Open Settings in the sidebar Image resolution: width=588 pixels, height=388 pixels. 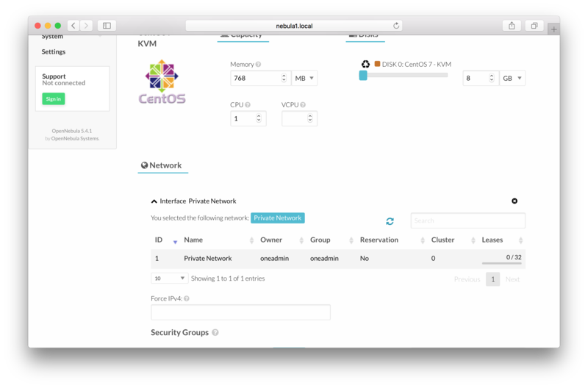(x=54, y=52)
